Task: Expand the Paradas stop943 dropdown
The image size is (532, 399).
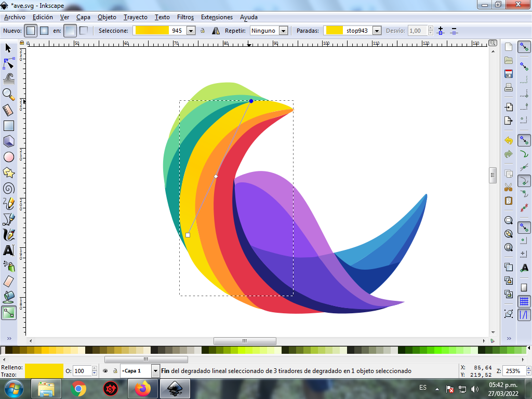Action: (x=377, y=31)
